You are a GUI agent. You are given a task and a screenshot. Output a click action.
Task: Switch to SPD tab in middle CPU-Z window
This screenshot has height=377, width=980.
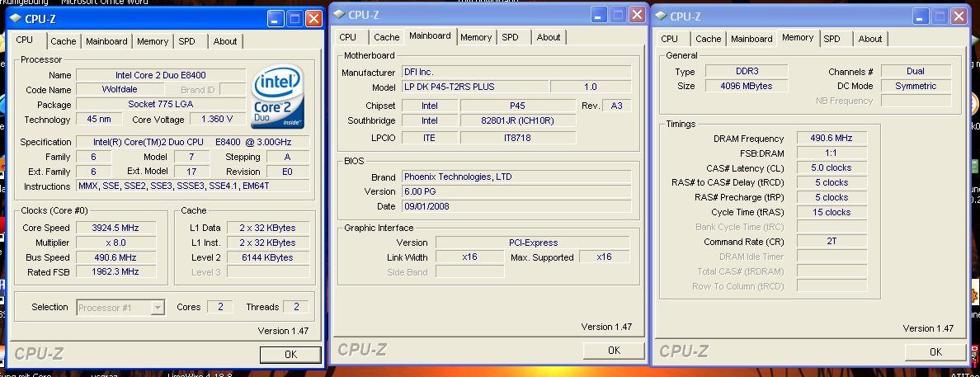(510, 37)
